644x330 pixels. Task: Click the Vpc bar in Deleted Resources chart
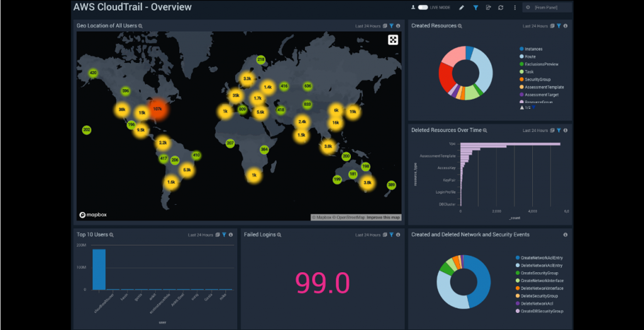tap(511, 144)
